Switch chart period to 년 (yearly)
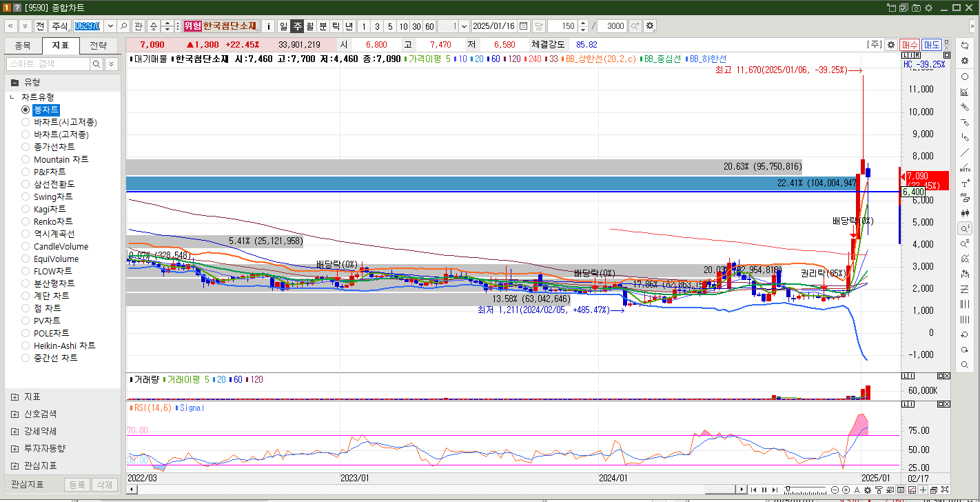 tap(349, 26)
